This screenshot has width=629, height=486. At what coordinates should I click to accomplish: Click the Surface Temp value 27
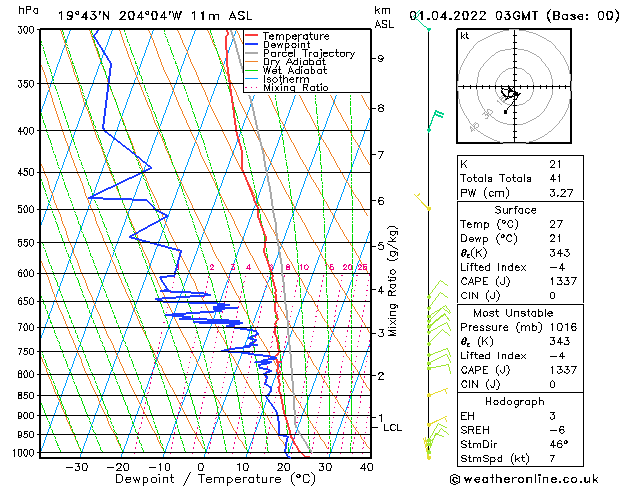click(x=556, y=224)
